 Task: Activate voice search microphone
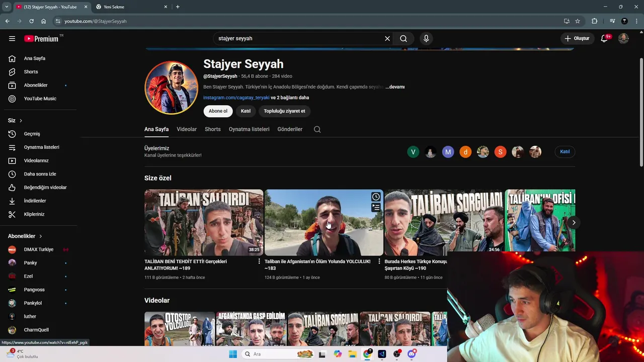[426, 38]
